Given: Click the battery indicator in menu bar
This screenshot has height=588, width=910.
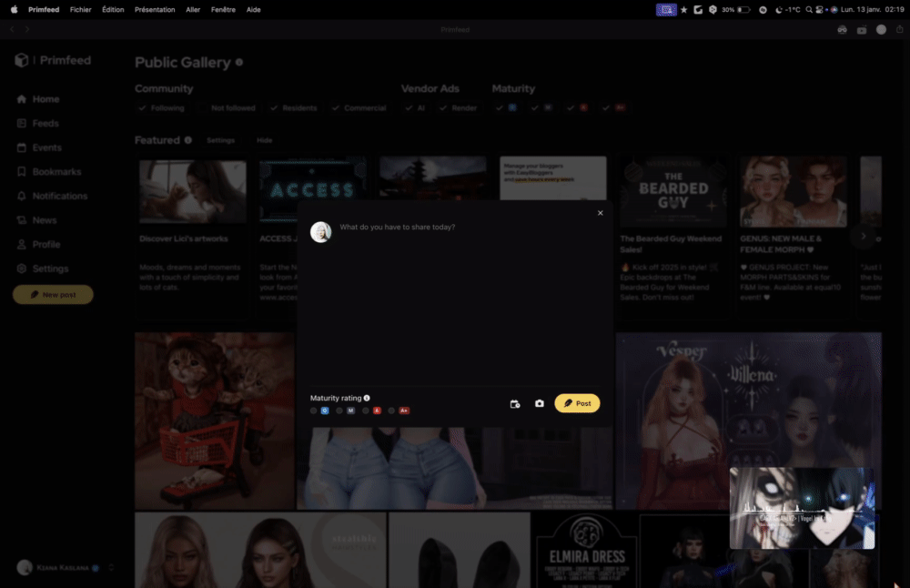Looking at the screenshot, I should click(x=743, y=9).
